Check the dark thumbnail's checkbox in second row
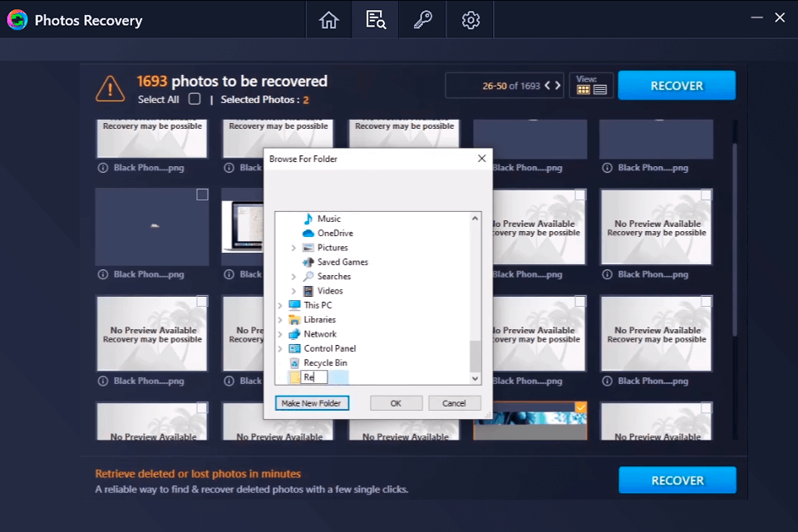Viewport: 798px width, 532px height. tap(202, 195)
